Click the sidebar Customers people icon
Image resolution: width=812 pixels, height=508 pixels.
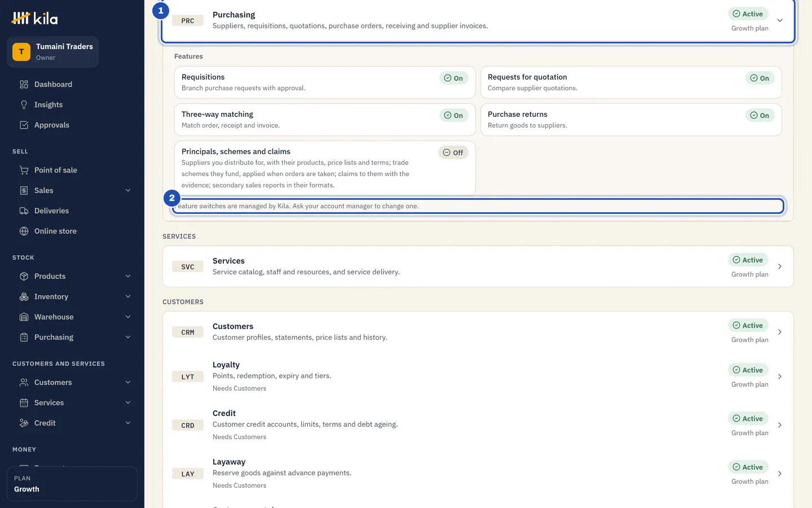click(24, 383)
